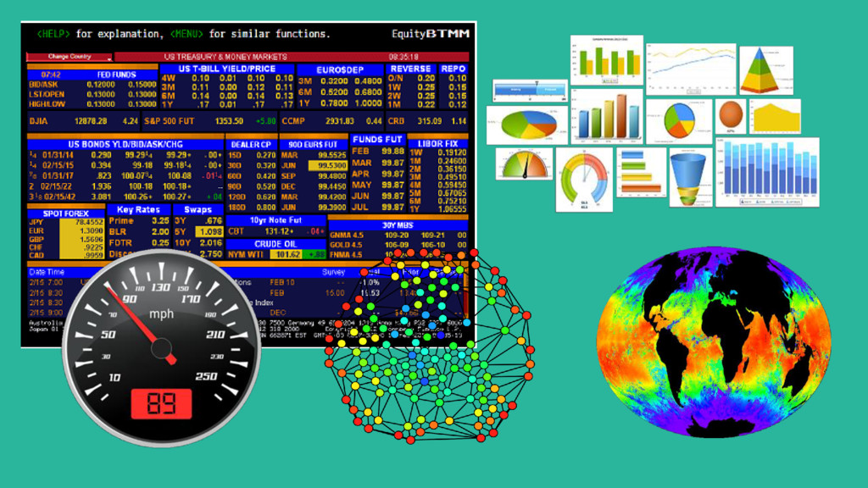This screenshot has width=868, height=488.
Task: Select the FED FUNDS panel header
Action: tap(117, 75)
